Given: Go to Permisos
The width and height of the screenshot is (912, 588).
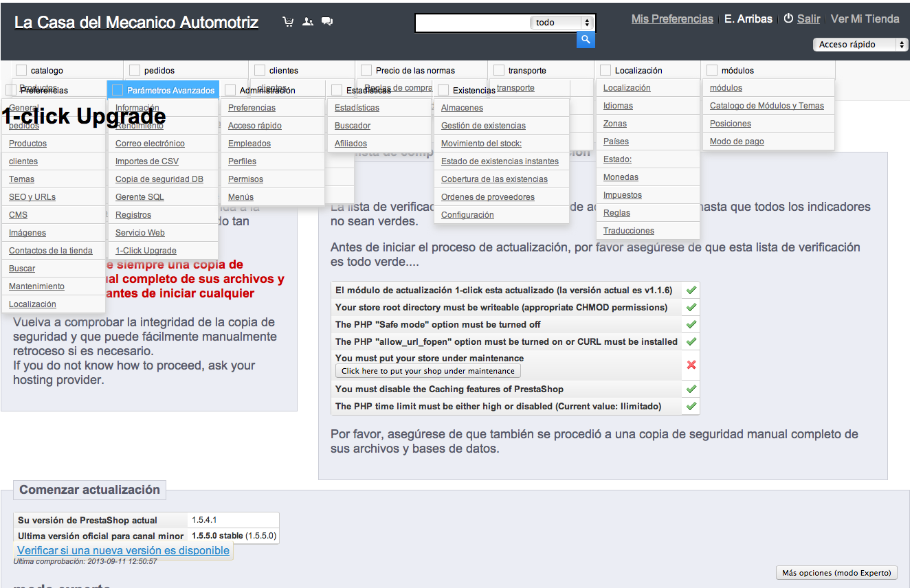Looking at the screenshot, I should tap(245, 179).
